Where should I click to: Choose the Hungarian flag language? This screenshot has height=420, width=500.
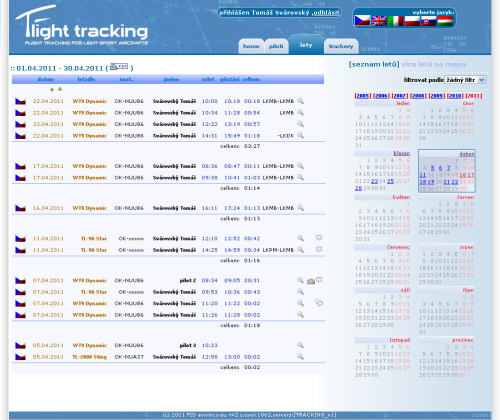point(445,21)
